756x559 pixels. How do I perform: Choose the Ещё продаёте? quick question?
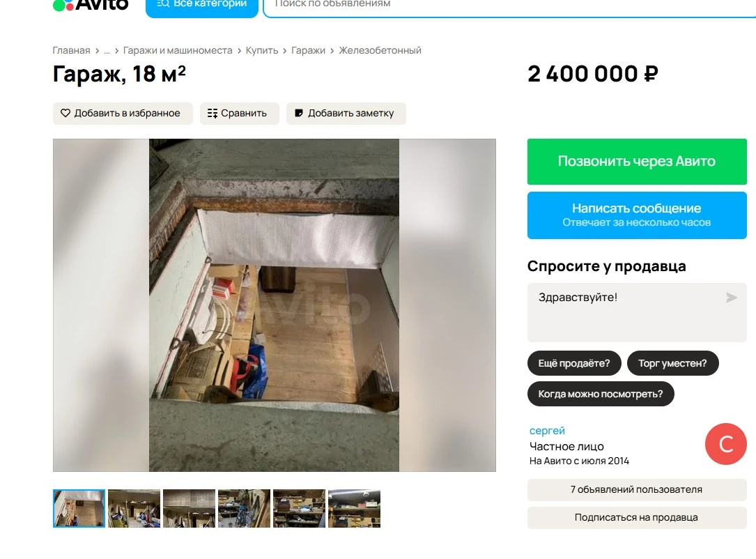click(x=574, y=363)
